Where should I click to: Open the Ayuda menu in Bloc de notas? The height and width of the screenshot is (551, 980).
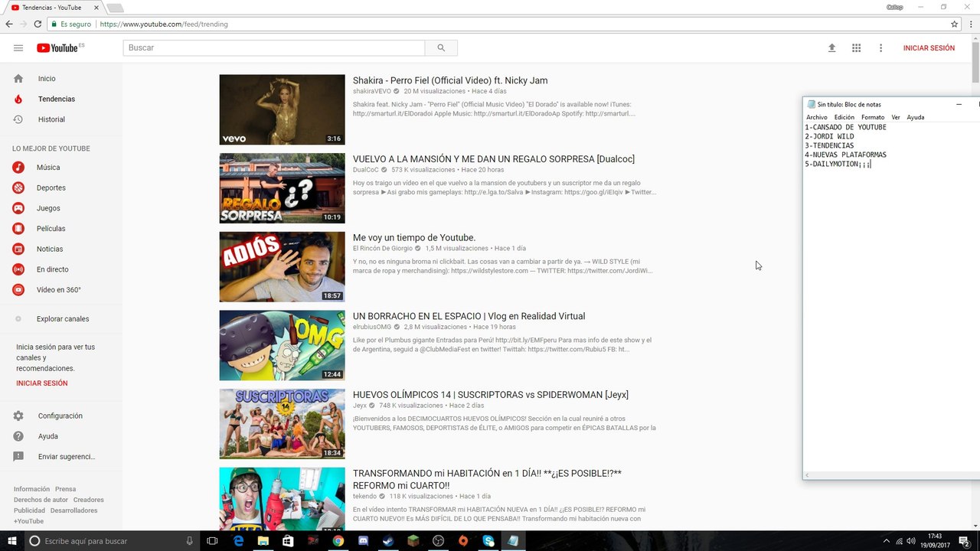coord(916,117)
